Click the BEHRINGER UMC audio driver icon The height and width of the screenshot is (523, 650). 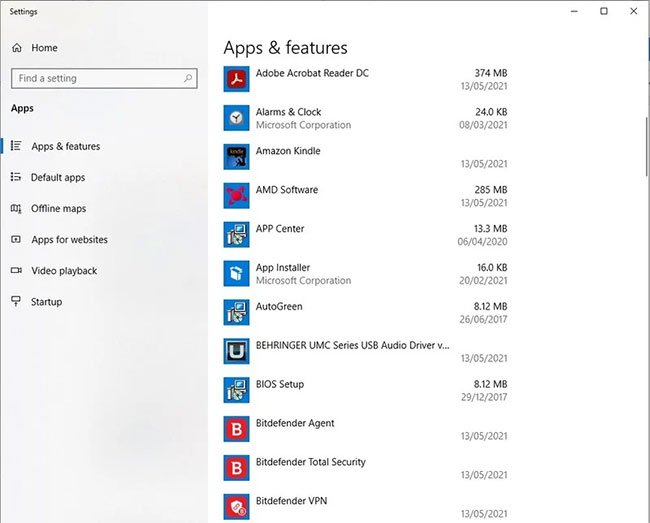(x=237, y=351)
